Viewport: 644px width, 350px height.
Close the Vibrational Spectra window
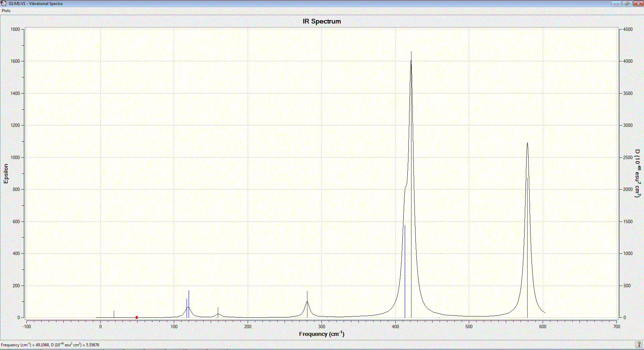click(x=638, y=3)
